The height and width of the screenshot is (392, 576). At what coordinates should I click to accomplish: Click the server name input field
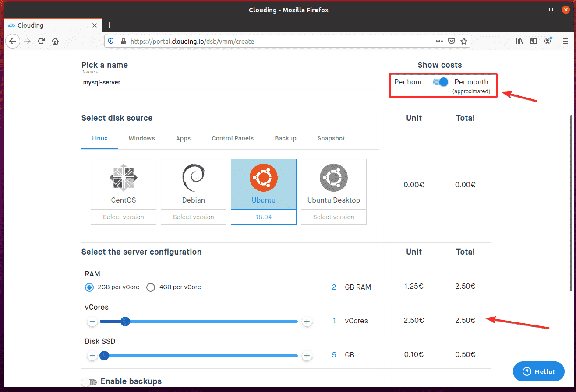[230, 82]
